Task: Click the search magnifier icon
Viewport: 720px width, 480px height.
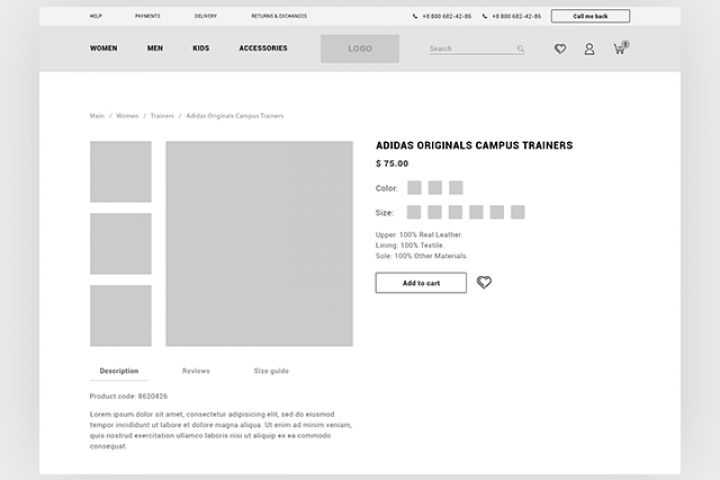Action: pyautogui.click(x=520, y=48)
